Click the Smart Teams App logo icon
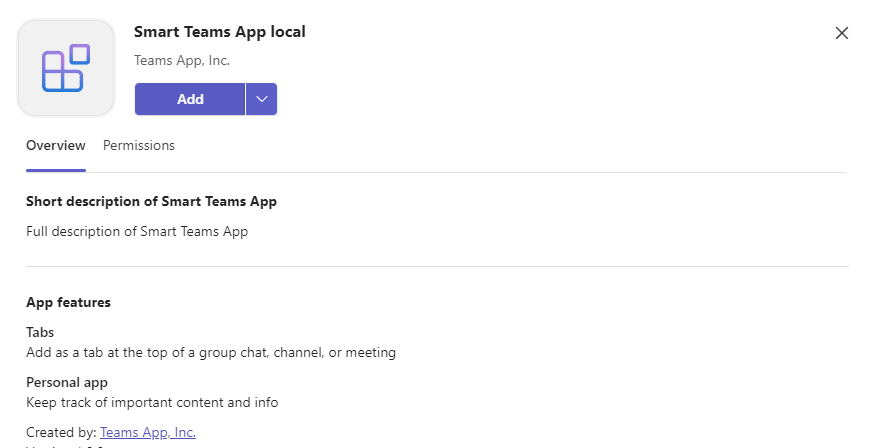Viewport: 880px width, 448px height. (66, 68)
